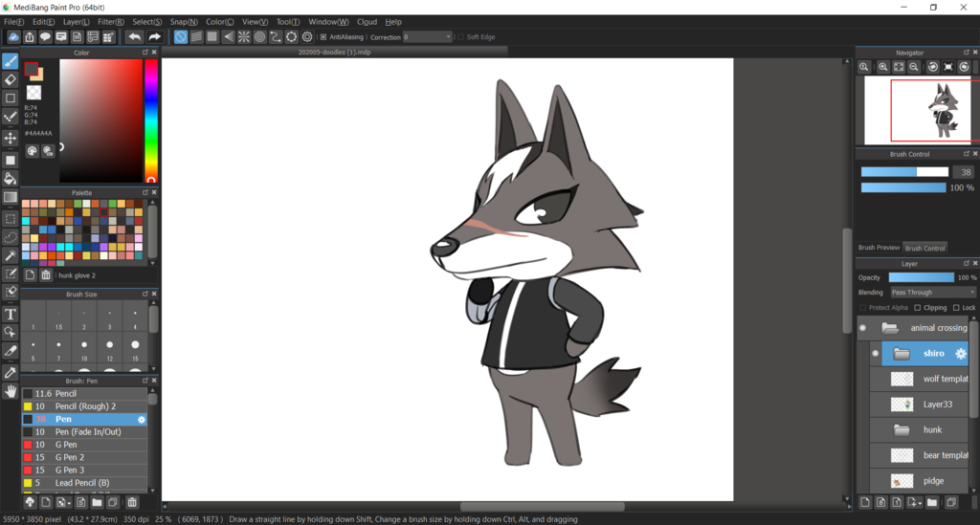Select the Magic Wand tool
The height and width of the screenshot is (525, 980).
coord(11,255)
